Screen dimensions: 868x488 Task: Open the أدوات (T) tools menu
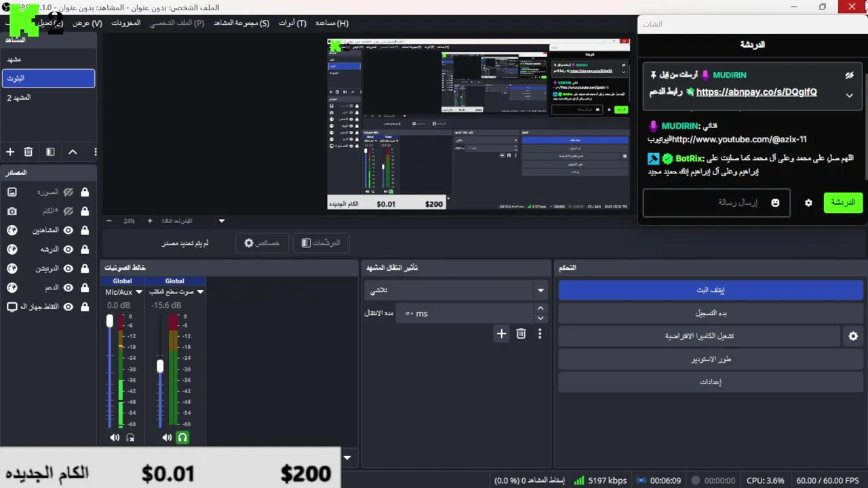pyautogui.click(x=292, y=23)
